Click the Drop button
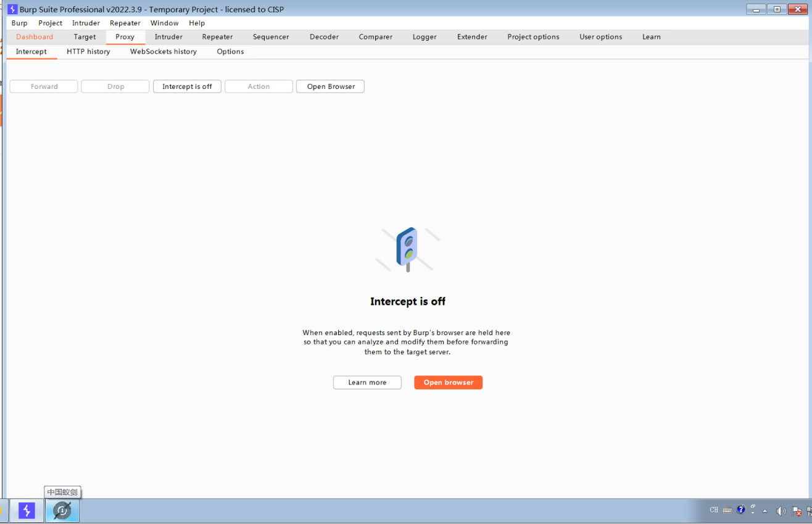Image resolution: width=812 pixels, height=524 pixels. (x=115, y=86)
